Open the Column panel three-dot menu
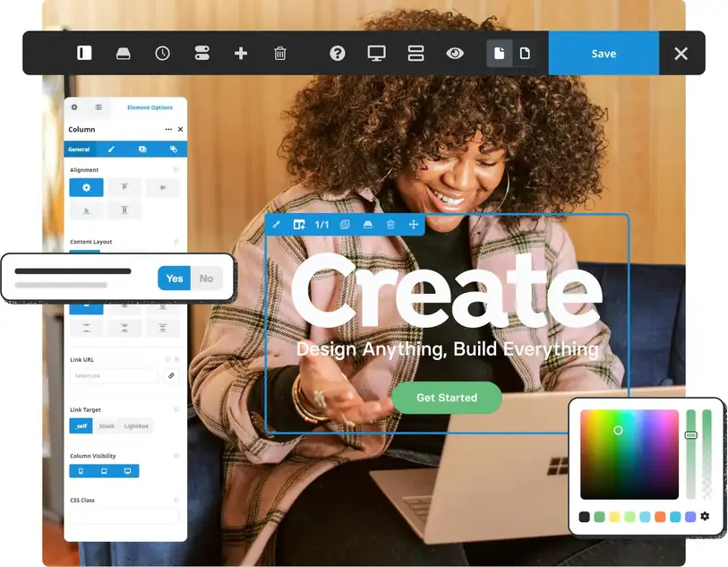The image size is (728, 567). tap(168, 129)
